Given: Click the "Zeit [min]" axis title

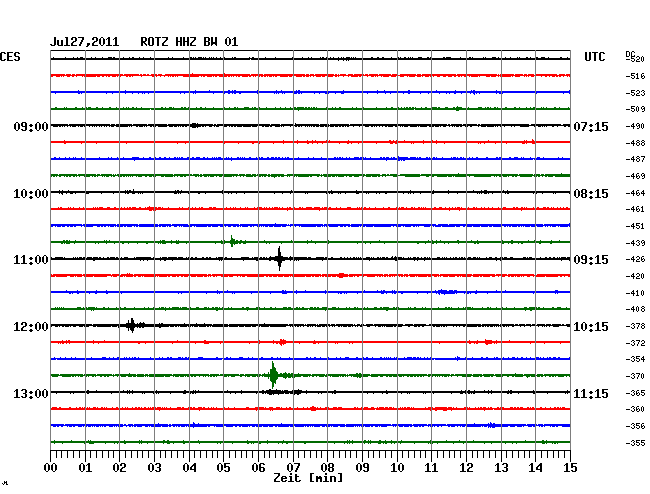Looking at the screenshot, I should point(308,478).
